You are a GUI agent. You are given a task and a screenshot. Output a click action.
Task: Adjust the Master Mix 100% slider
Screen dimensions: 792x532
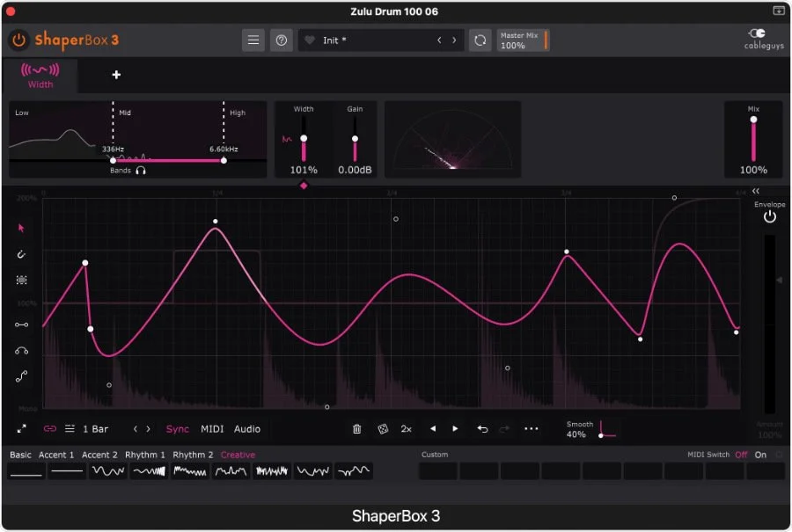(x=523, y=40)
